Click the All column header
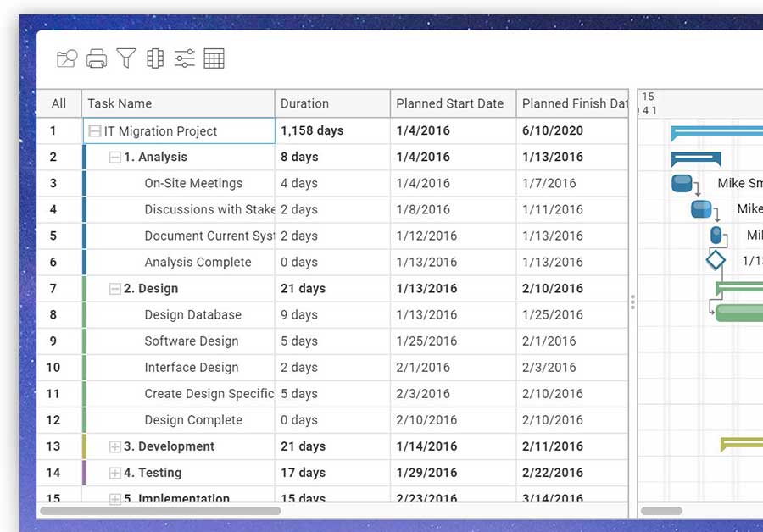Screen dimensions: 763x532 point(58,103)
